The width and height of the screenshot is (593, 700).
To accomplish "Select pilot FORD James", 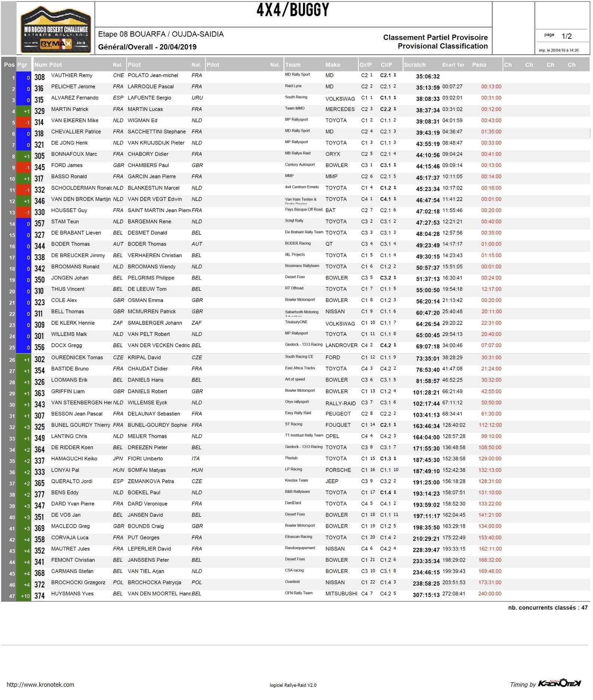I will pos(67,165).
